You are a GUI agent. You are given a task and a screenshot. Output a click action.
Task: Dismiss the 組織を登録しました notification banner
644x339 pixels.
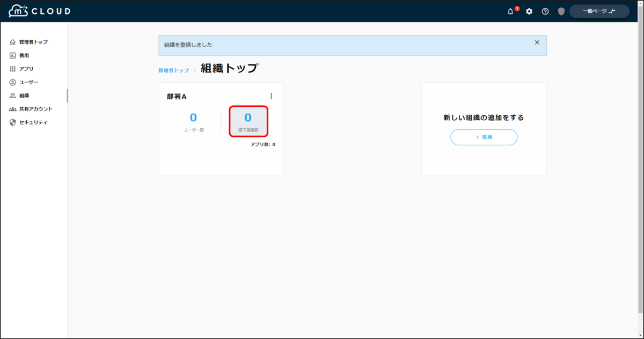pos(536,42)
